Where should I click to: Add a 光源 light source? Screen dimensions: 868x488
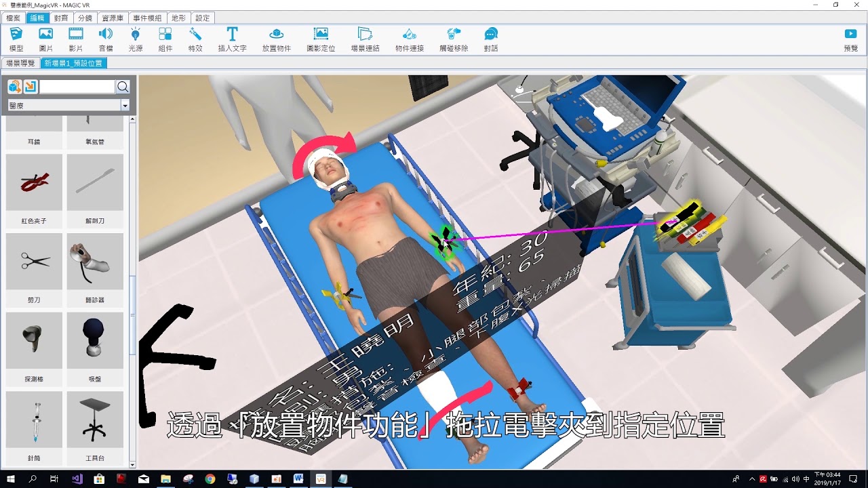coord(136,39)
